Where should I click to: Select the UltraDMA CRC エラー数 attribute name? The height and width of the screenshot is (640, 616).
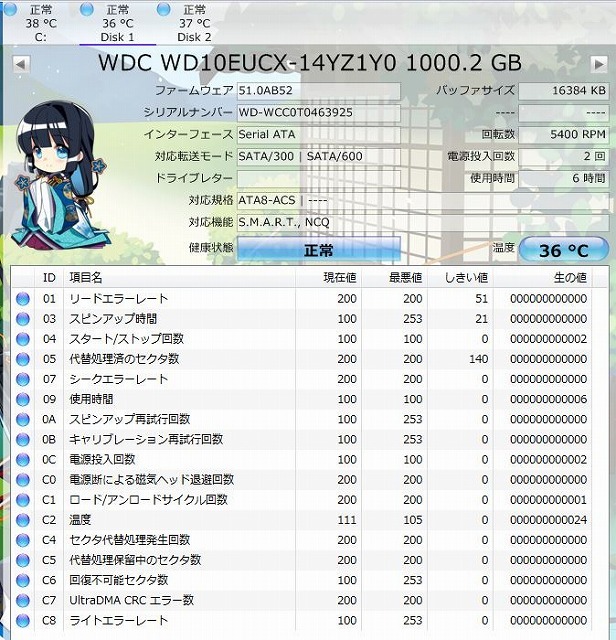tap(131, 600)
